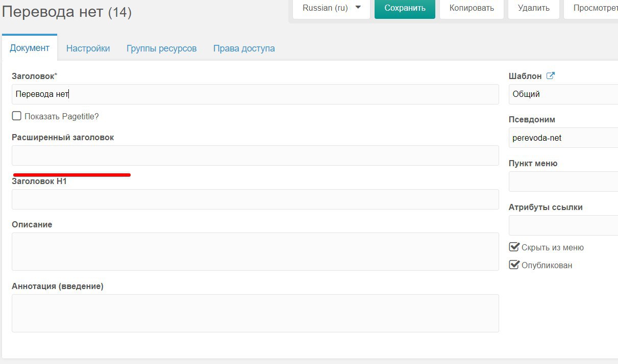Viewport: 618px width, 364px height.
Task: Click the Просмотреть button
Action: 592,8
